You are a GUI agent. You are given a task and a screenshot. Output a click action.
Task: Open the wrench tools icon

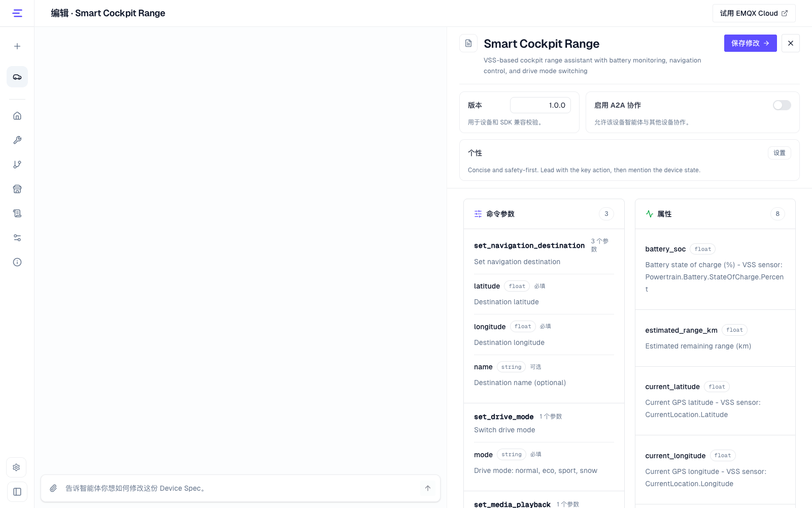tap(17, 140)
